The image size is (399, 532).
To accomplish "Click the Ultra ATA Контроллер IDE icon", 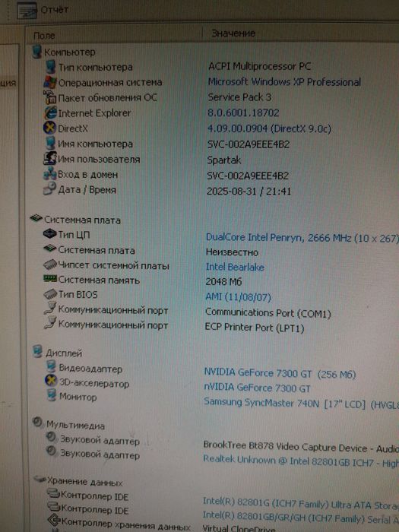I will pyautogui.click(x=54, y=494).
